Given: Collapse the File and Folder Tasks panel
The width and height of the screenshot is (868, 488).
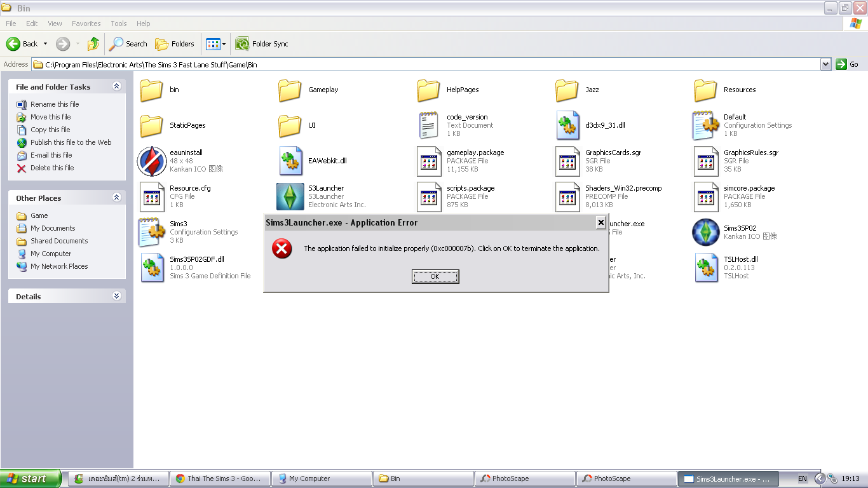Looking at the screenshot, I should tap(116, 86).
